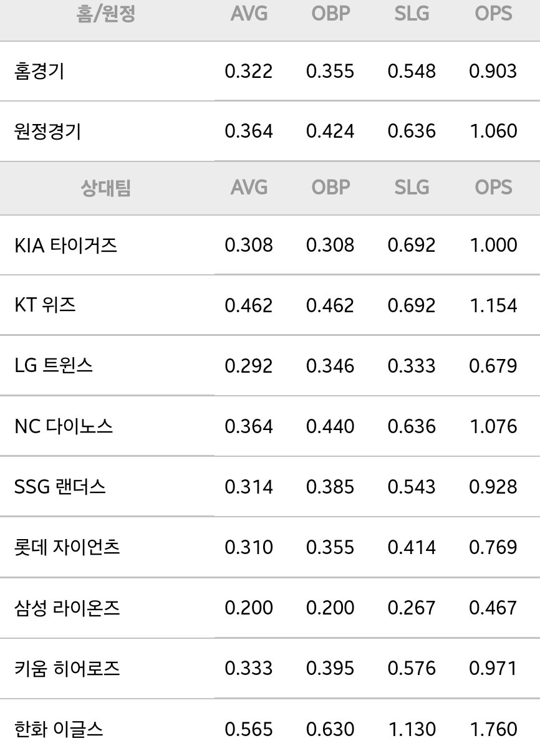The image size is (540, 756).
Task: Open the 삼성 라이온즈 team row
Action: [270, 608]
